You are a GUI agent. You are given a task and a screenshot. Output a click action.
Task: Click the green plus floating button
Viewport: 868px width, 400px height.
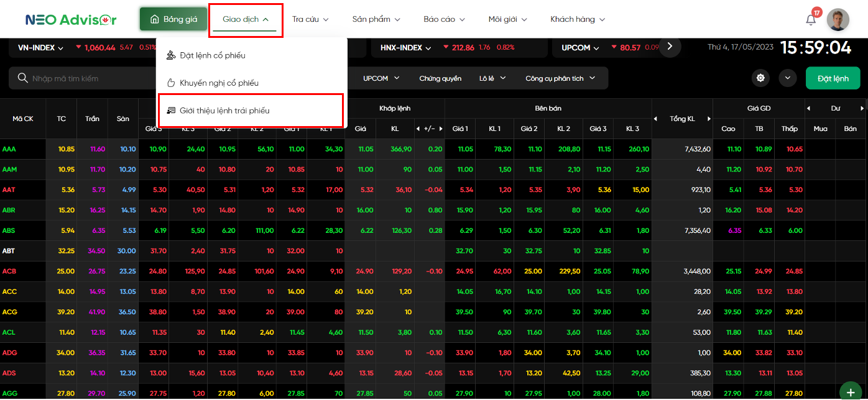[x=850, y=393]
